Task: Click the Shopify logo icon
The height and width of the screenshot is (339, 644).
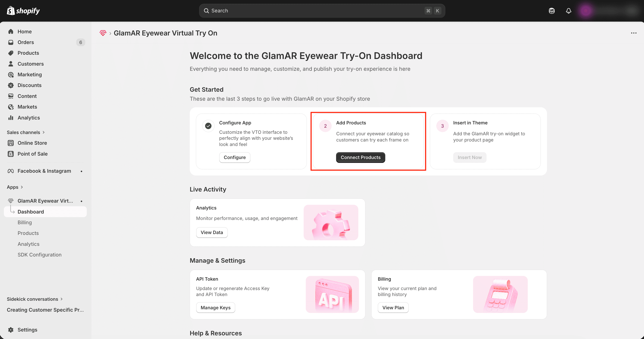Action: [11, 11]
